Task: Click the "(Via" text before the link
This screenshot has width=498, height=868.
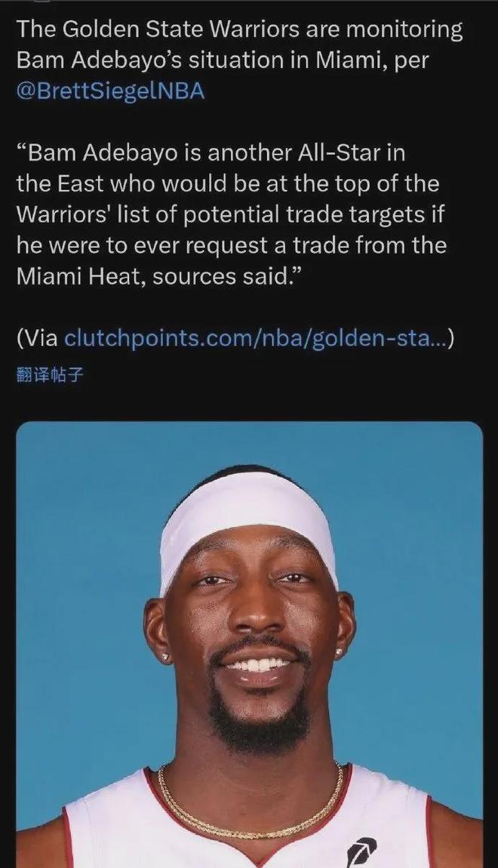Action: tap(38, 338)
